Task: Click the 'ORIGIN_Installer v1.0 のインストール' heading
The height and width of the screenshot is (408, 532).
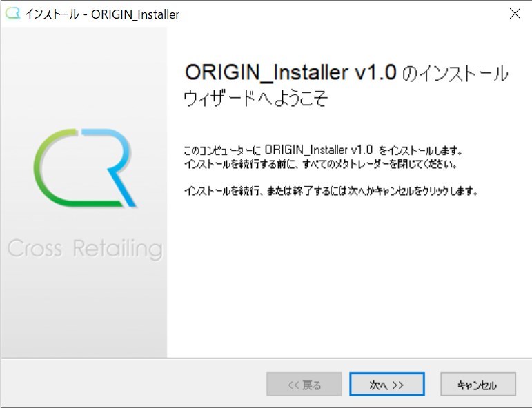Action: pyautogui.click(x=346, y=72)
